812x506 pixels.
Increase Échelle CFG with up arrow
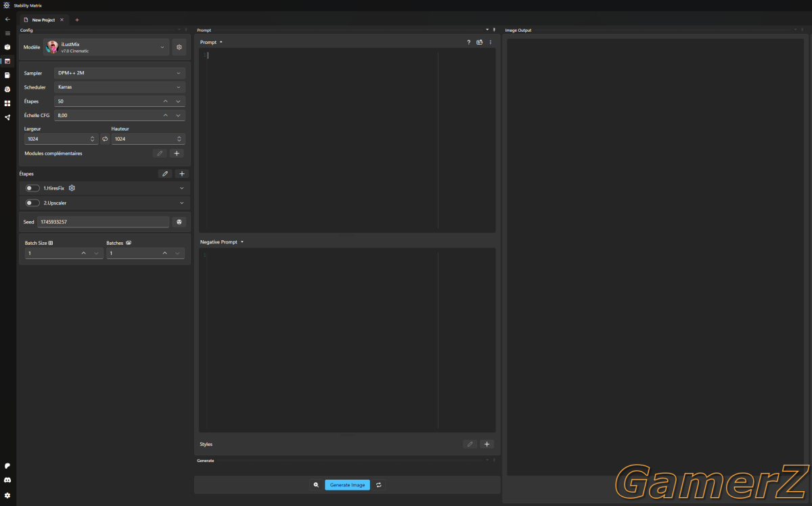[166, 116]
